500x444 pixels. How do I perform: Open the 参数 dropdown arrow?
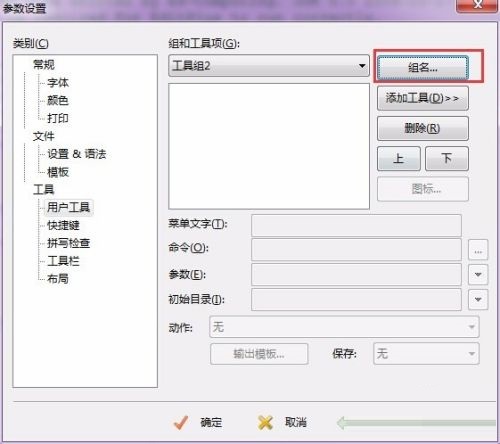[x=478, y=275]
